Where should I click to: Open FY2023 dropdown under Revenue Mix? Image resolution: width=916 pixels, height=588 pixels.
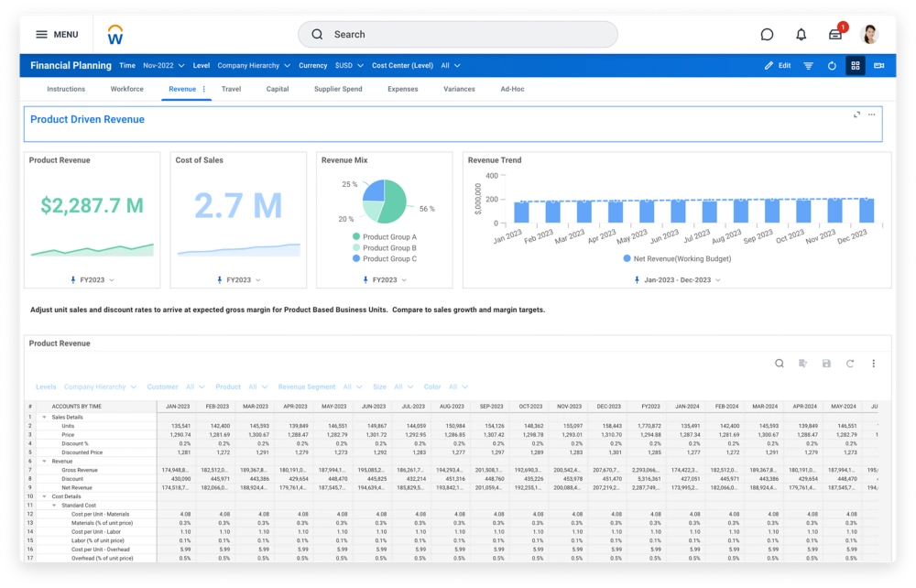pos(385,279)
